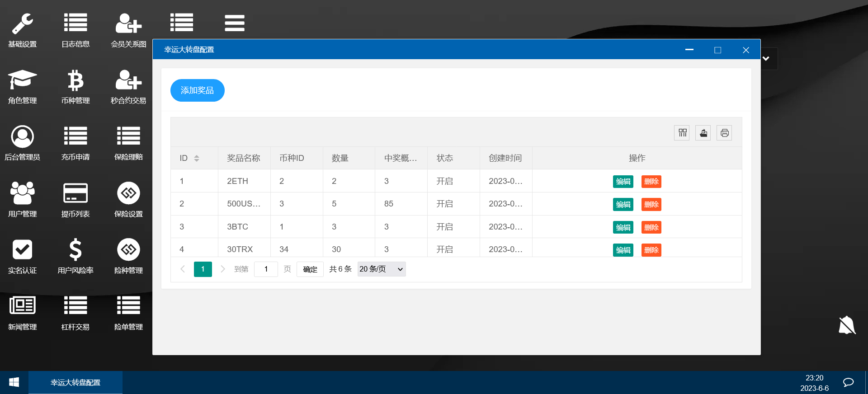Minimize the 幸运大转盘配置 window
Viewport: 868px width, 394px height.
tap(689, 50)
